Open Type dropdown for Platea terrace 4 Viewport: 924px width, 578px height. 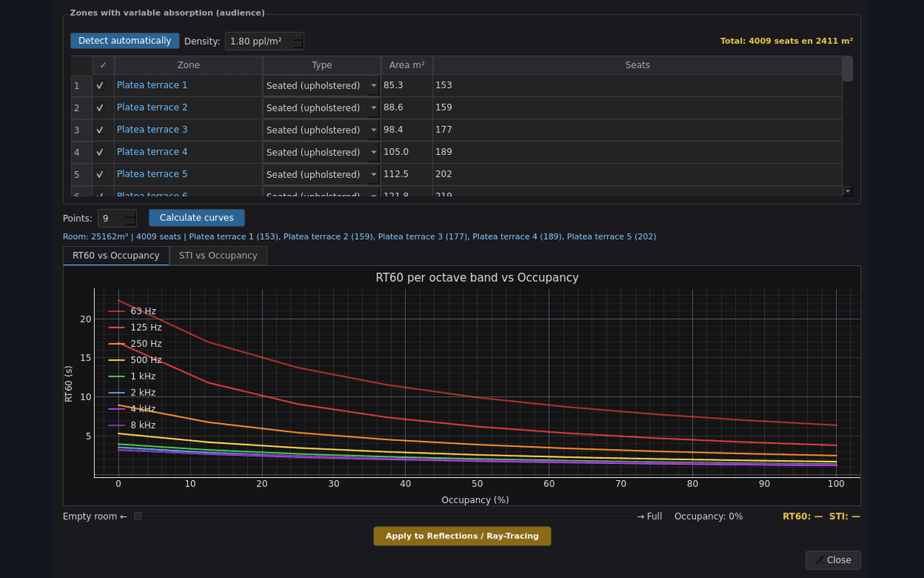click(322, 153)
